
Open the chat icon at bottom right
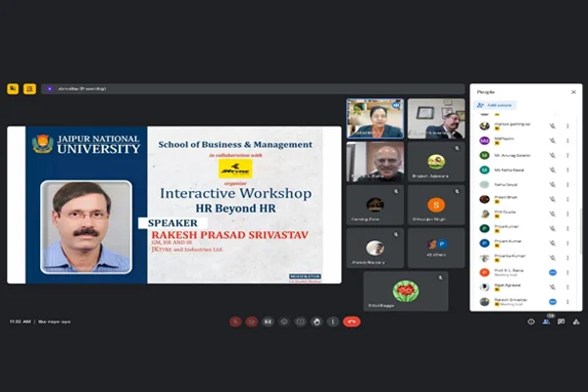coord(561,321)
